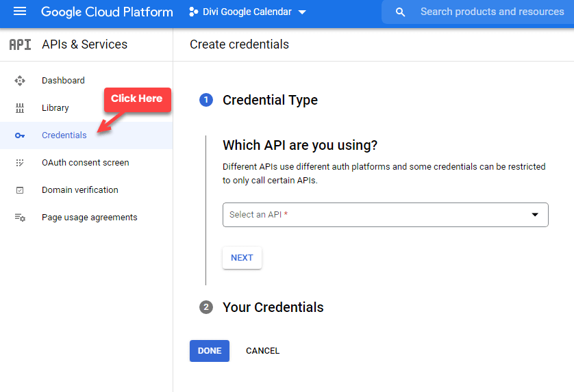This screenshot has width=574, height=392.
Task: Click the Which API are you using? heading
Action: point(300,145)
